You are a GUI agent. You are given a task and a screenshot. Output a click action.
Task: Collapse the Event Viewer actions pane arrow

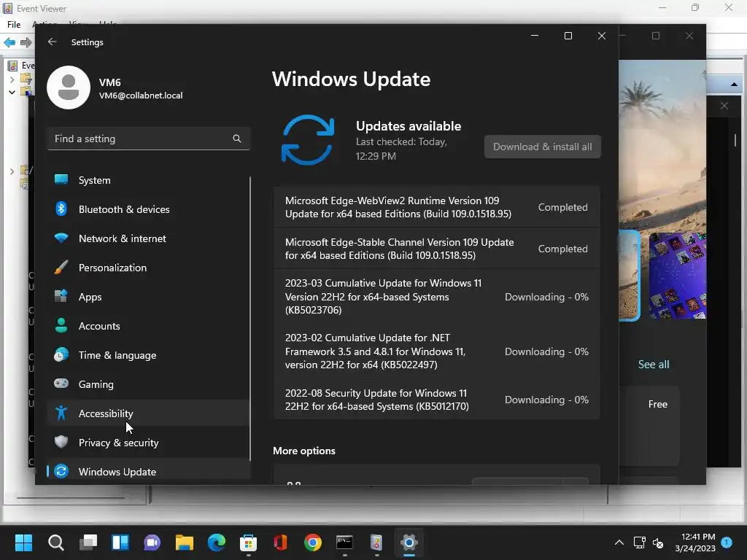[734, 85]
